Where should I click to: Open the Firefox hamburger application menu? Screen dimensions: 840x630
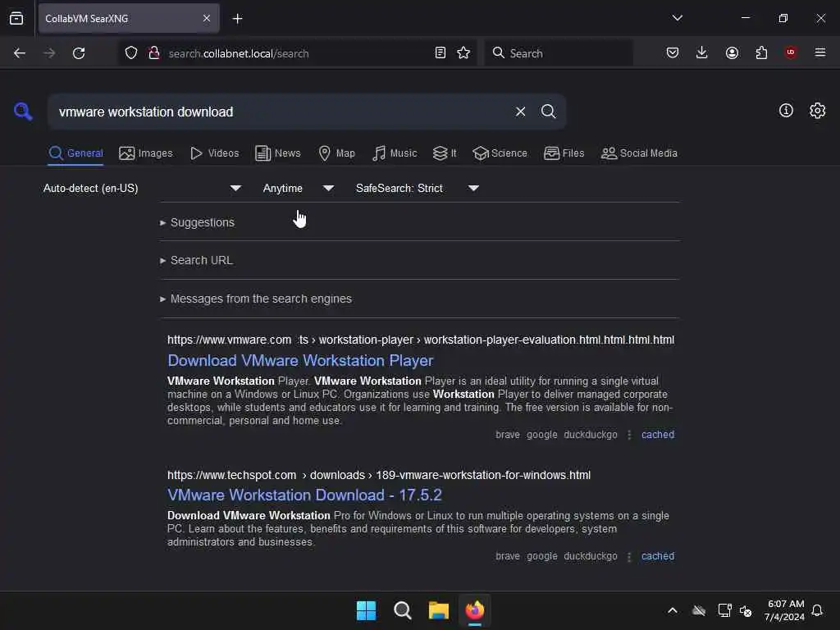[x=820, y=52]
